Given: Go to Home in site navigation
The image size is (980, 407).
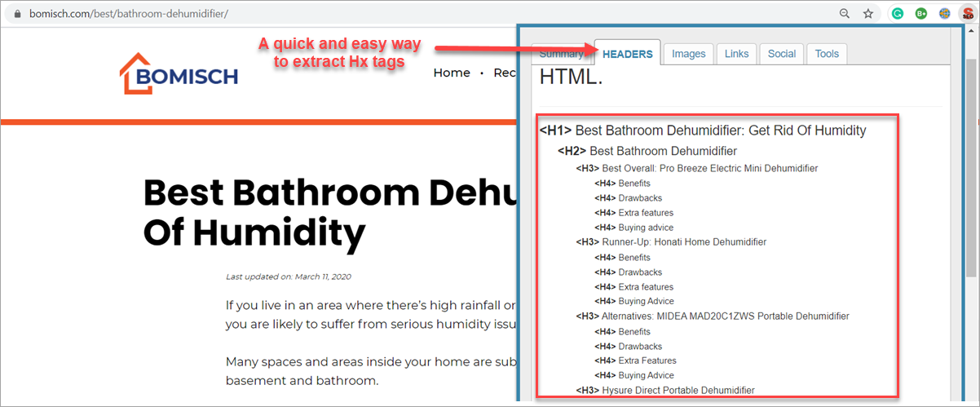Looking at the screenshot, I should pyautogui.click(x=451, y=73).
